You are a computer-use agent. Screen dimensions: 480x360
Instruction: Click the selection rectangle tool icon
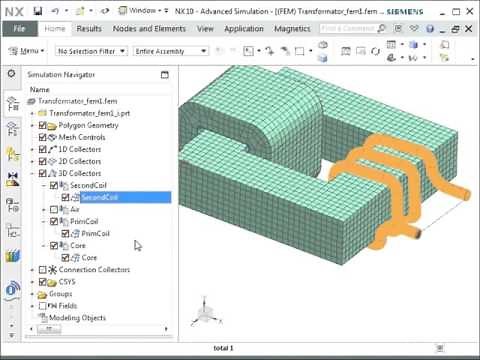click(300, 51)
